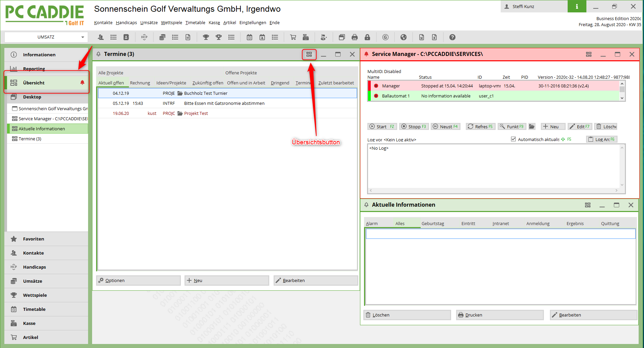Toggle the Automatisch aktualis checkbox
This screenshot has width=644, height=348.
[x=513, y=139]
